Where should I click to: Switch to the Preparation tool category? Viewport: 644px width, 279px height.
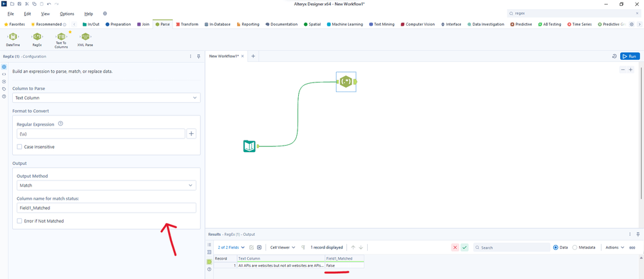click(118, 24)
